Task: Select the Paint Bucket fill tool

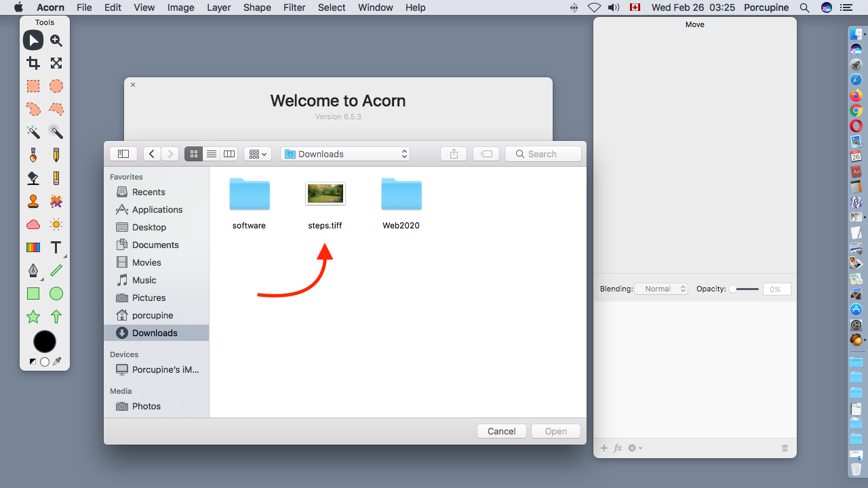Action: tap(33, 178)
